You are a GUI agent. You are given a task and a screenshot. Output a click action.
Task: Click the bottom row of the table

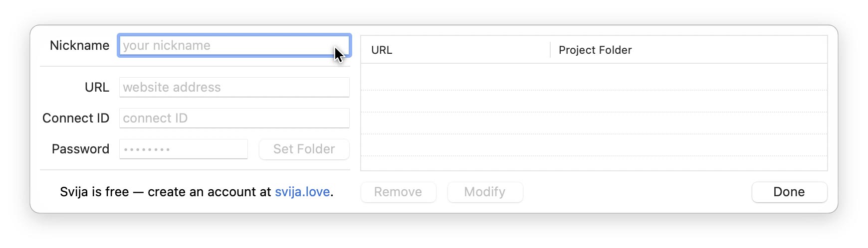pyautogui.click(x=594, y=163)
